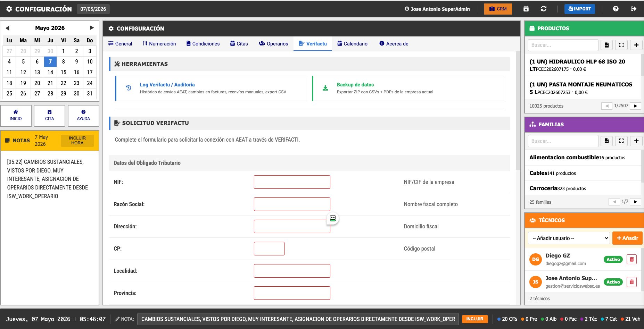Log out with the exit icon

click(x=634, y=9)
